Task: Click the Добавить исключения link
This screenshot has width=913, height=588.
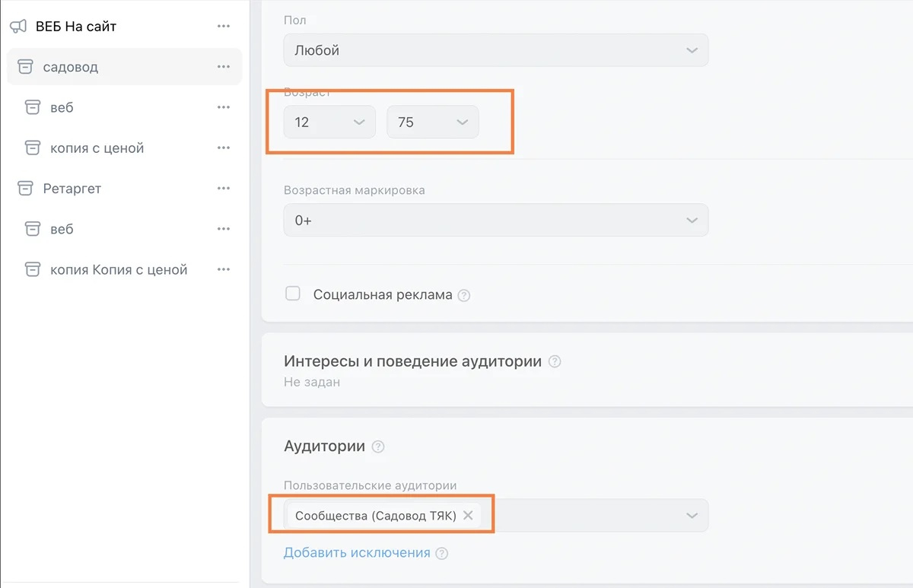Action: pyautogui.click(x=357, y=553)
